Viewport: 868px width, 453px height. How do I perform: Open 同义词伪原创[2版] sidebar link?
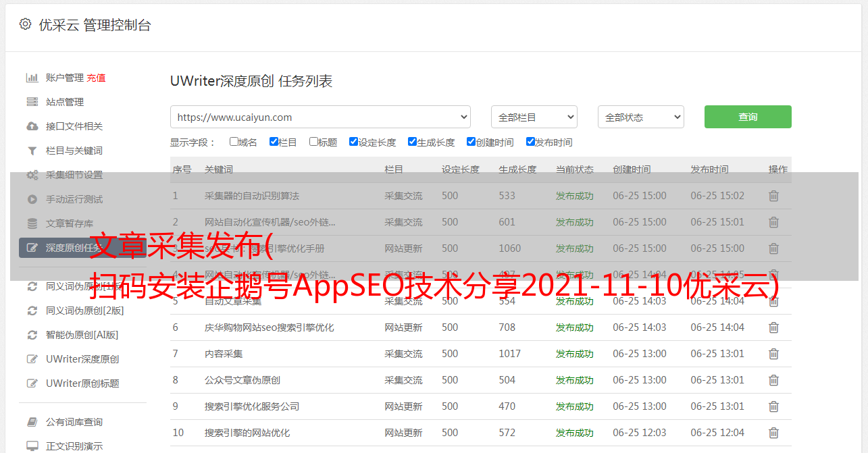point(85,311)
